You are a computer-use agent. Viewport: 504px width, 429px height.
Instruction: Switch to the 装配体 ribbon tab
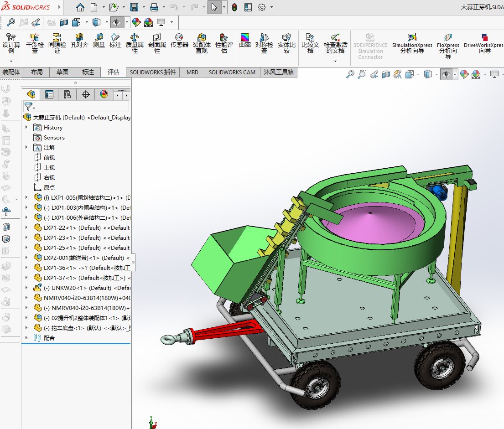pyautogui.click(x=11, y=72)
